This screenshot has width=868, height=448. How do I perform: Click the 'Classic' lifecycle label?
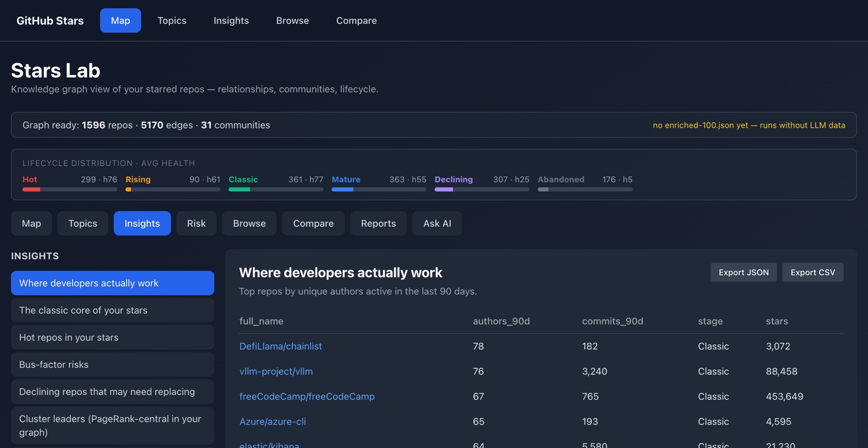pos(243,179)
